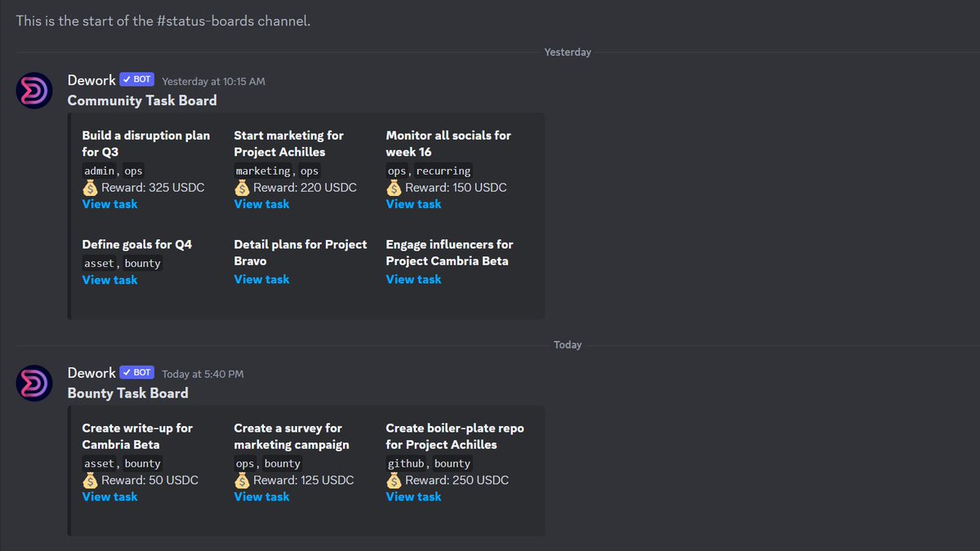Click the 'Today at 5:40 PM' timestamp
This screenshot has height=551, width=980.
203,373
